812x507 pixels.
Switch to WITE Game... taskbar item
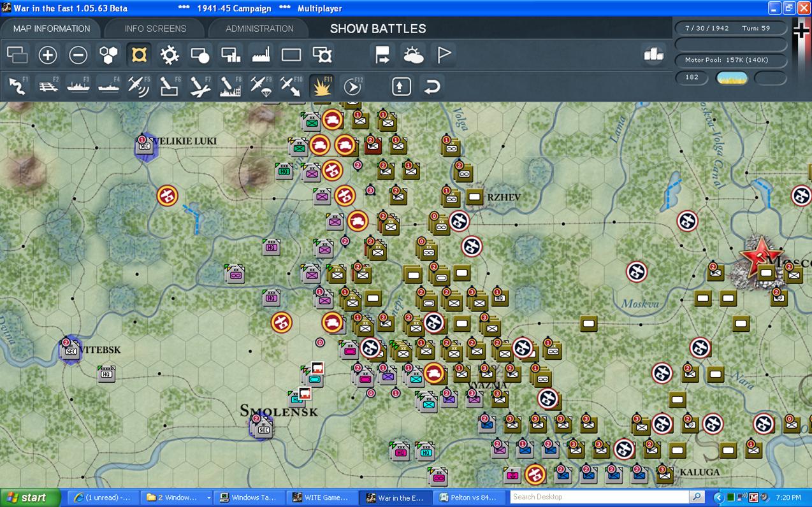[x=322, y=497]
